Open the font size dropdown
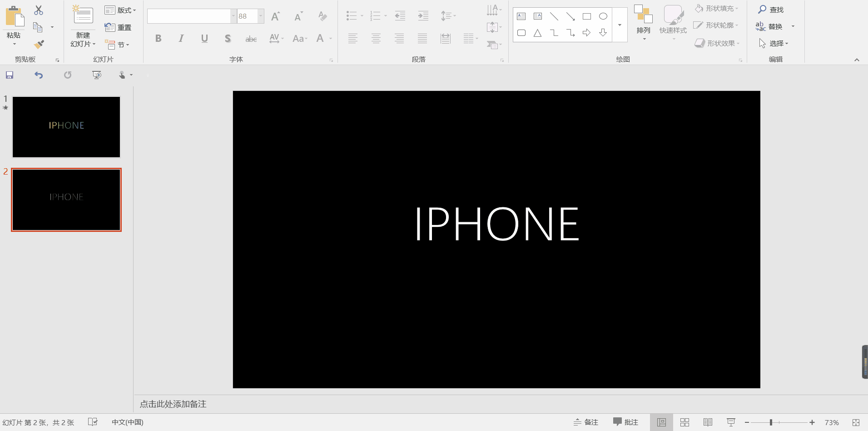868x431 pixels. tap(261, 16)
